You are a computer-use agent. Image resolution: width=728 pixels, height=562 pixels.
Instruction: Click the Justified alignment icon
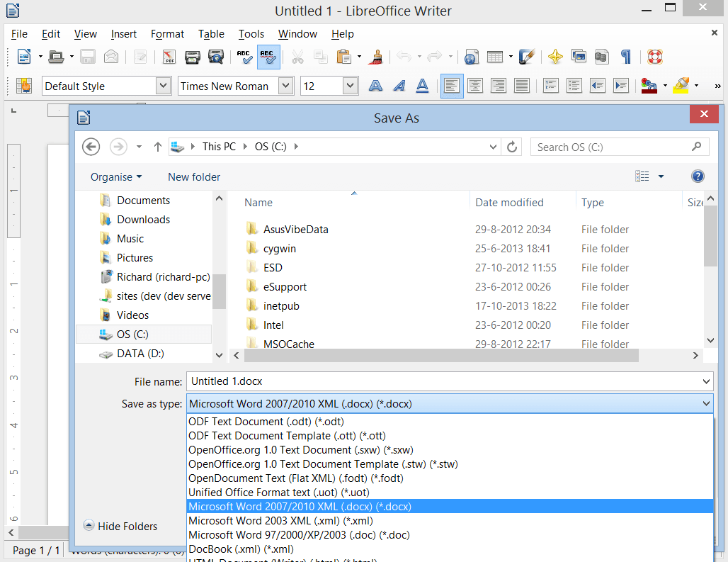522,86
